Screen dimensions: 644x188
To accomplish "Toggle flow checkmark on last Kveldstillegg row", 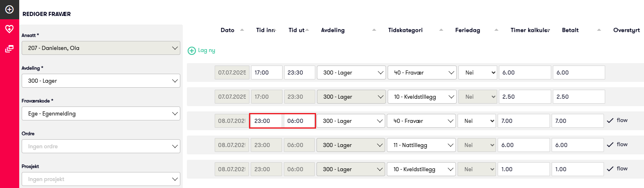I will (x=610, y=169).
